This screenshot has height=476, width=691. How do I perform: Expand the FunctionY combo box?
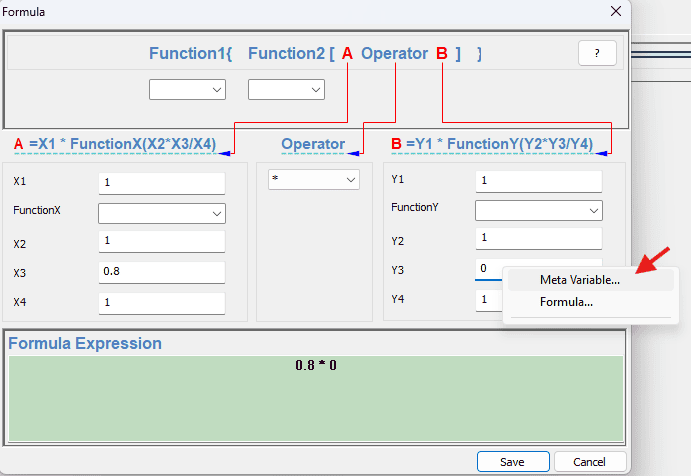539,211
